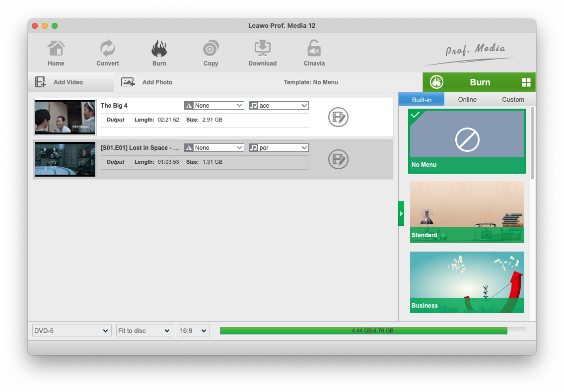This screenshot has width=564, height=392.
Task: Choose the Standard menu template
Action: [467, 212]
